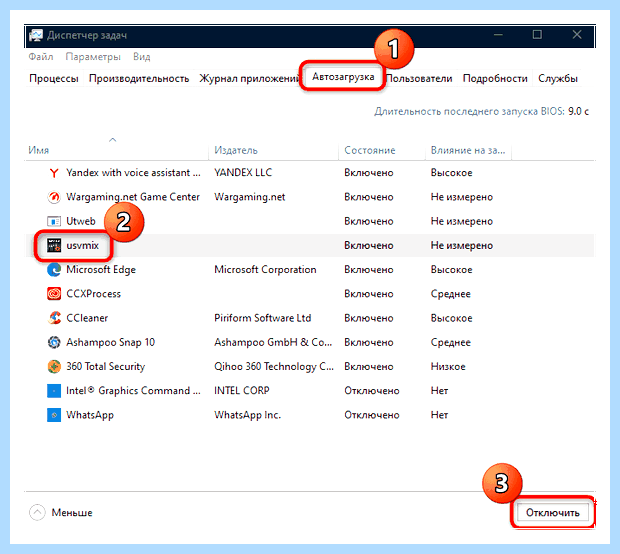Open the Подробности tab
This screenshot has width=620, height=554.
click(x=495, y=78)
